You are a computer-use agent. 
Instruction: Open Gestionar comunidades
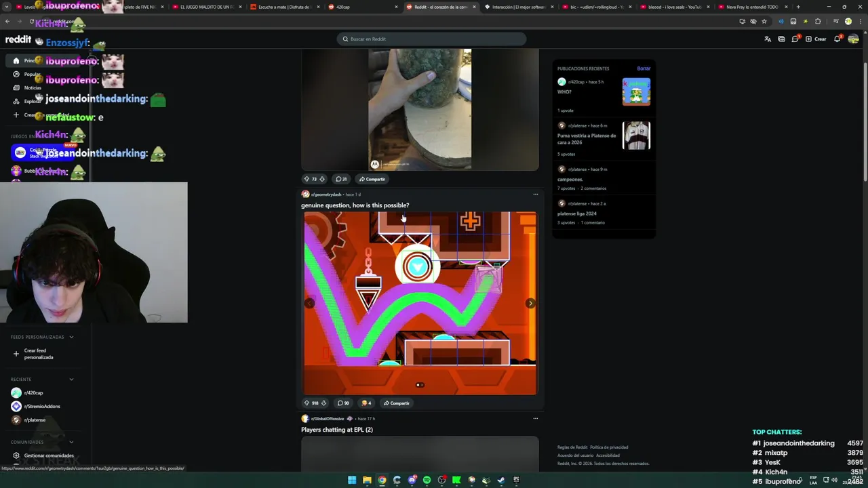[x=43, y=455]
